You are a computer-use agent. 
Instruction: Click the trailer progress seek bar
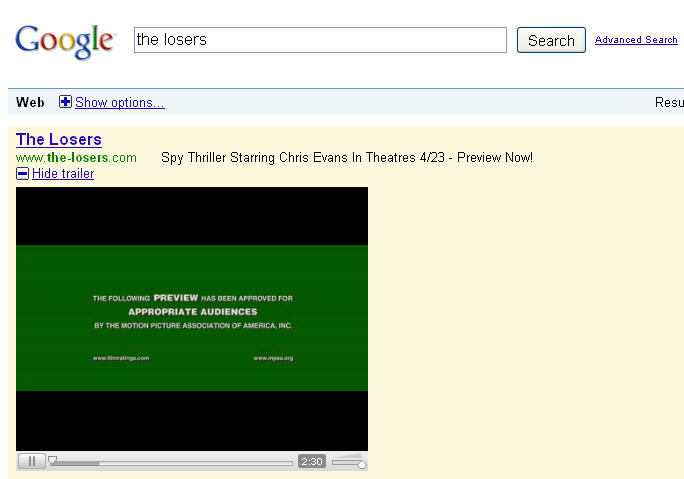171,463
